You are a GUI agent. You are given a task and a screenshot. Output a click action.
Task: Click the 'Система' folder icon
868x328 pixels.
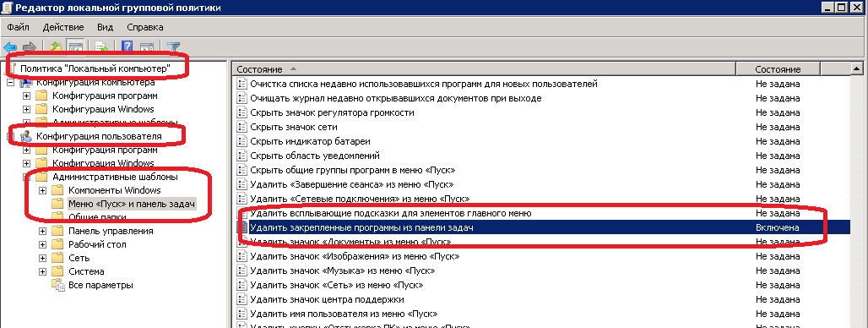pyautogui.click(x=57, y=271)
